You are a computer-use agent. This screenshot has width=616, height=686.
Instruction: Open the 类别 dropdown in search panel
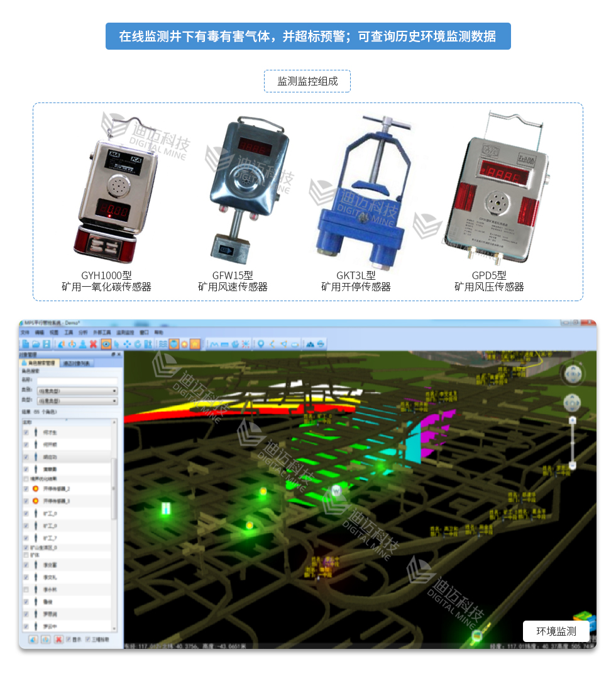[x=77, y=390]
